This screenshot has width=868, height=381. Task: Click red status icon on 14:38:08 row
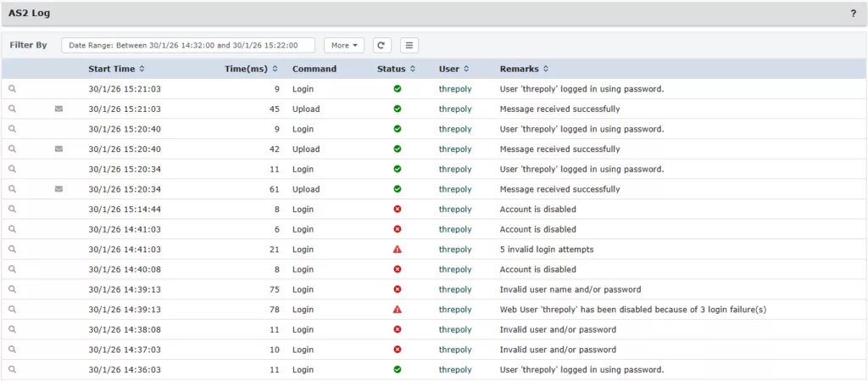coord(397,329)
